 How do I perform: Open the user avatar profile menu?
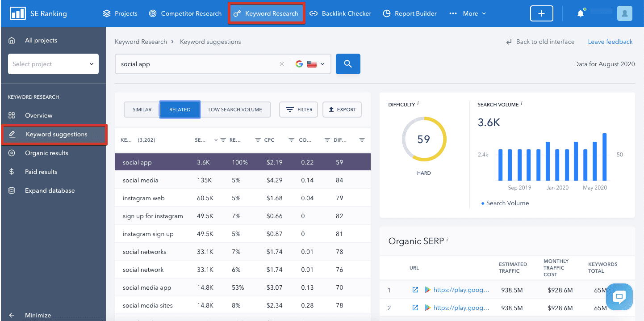tap(624, 13)
